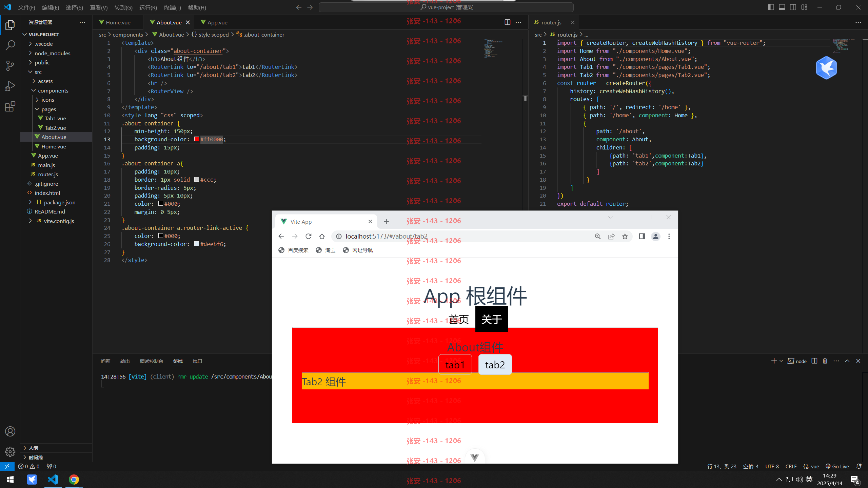Click the Chrome address bar URL
The width and height of the screenshot is (868, 488).
point(387,237)
